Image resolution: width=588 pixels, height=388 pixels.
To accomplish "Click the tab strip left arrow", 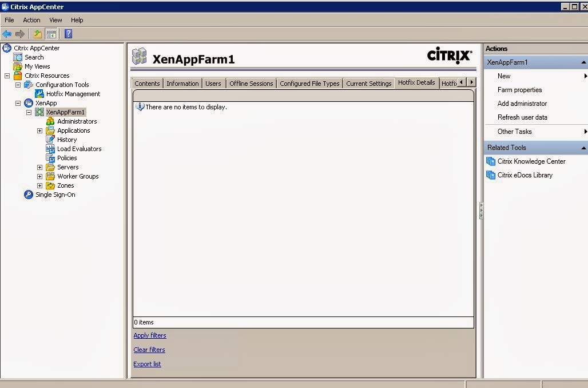I will (x=462, y=82).
